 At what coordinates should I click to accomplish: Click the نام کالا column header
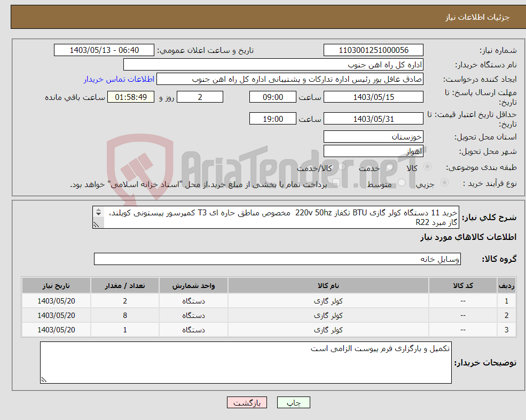click(328, 285)
